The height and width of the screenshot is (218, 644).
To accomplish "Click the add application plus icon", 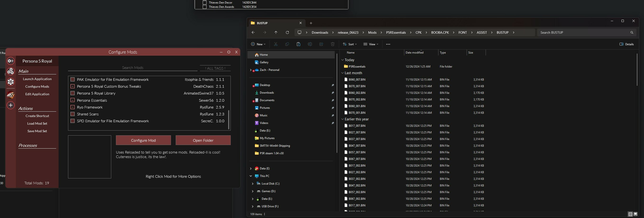I will point(10,105).
